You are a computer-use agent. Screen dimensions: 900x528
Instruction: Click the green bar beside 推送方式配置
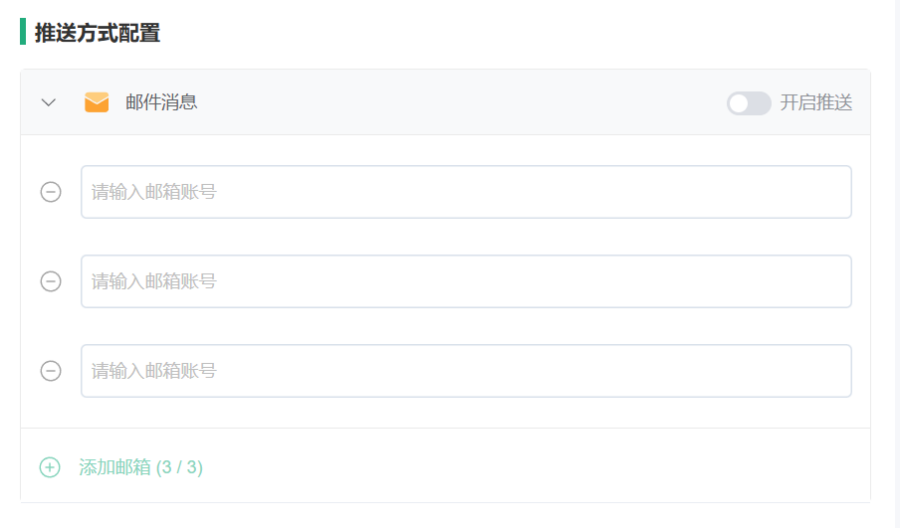pos(23,32)
